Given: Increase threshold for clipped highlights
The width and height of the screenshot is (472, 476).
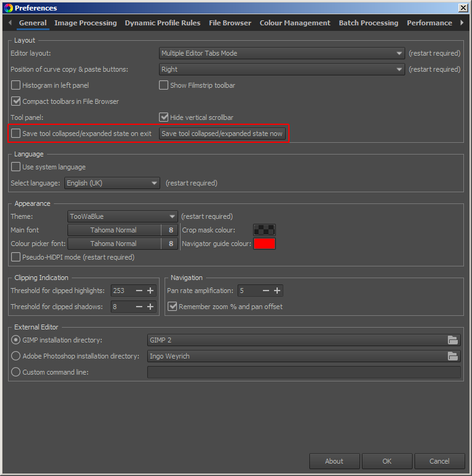Looking at the screenshot, I should click(150, 291).
